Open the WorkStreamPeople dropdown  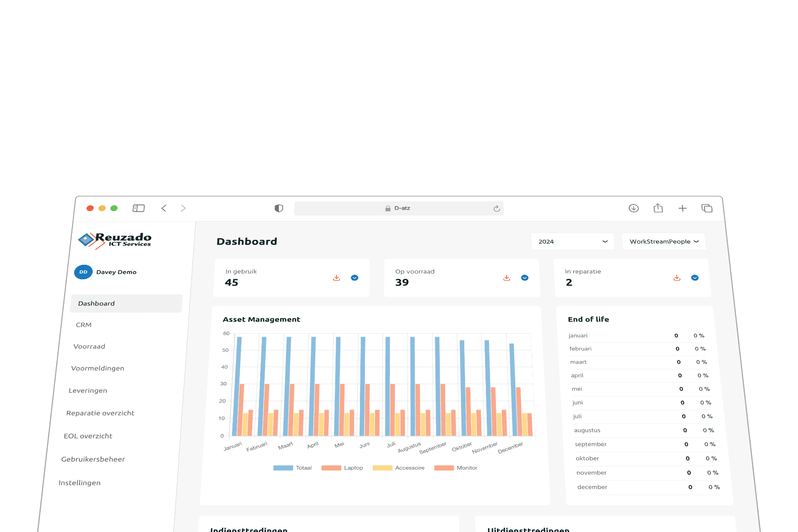664,241
